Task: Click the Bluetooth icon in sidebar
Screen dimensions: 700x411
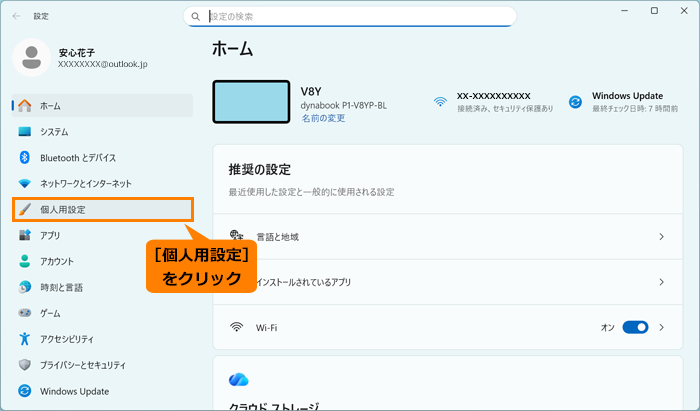Action: tap(25, 158)
